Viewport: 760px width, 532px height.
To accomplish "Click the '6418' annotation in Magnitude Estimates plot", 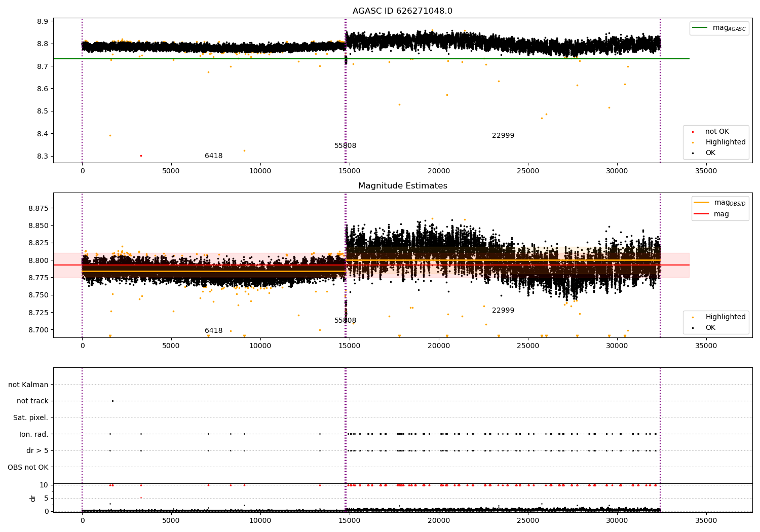I will pos(213,331).
